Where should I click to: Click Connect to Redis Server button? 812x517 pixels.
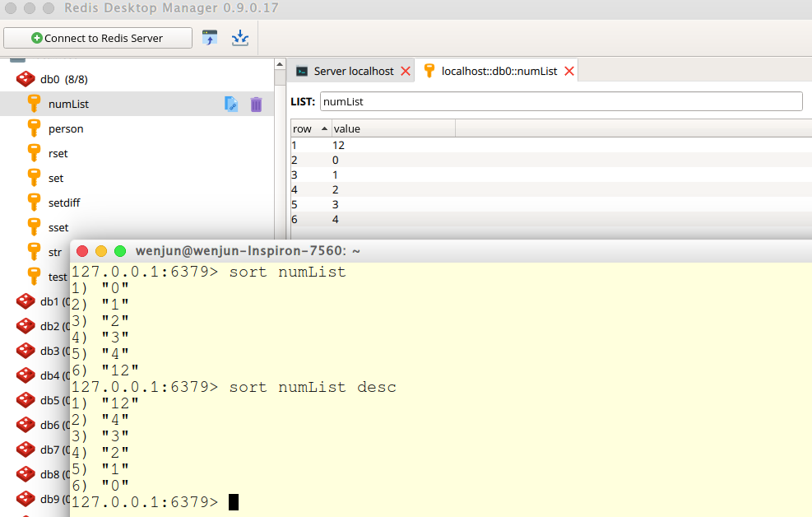(x=98, y=38)
